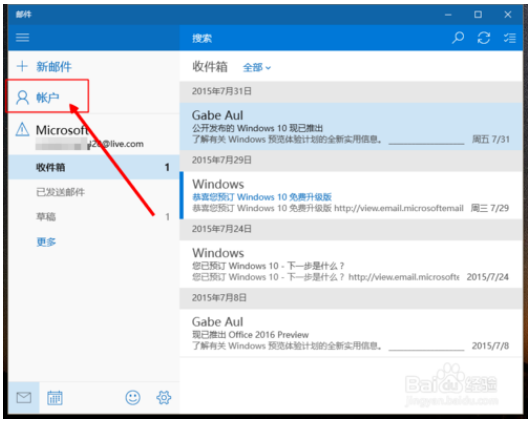Click unread count 1 beside 收件箱

167,167
